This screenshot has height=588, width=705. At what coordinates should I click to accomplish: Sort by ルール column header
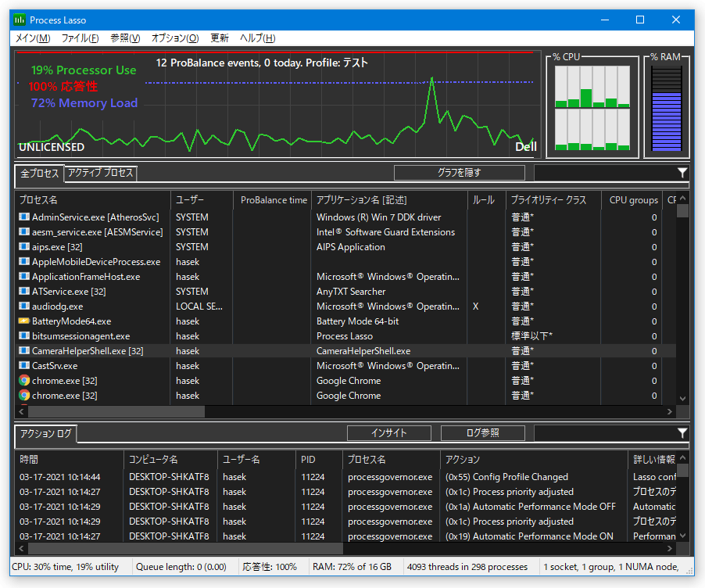click(x=487, y=199)
